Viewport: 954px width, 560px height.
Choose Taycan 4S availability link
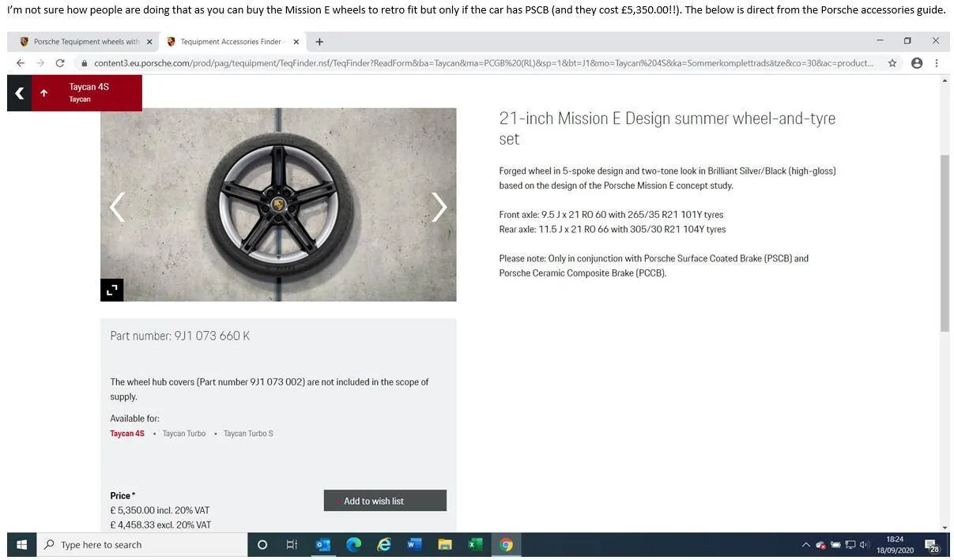[127, 434]
